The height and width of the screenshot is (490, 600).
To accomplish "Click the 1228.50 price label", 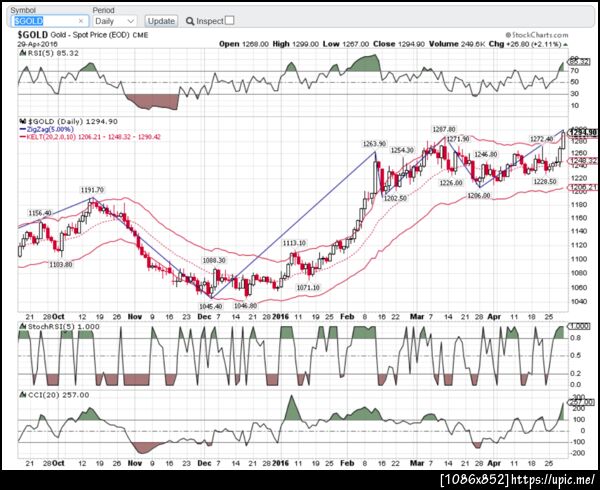I will click(x=545, y=181).
